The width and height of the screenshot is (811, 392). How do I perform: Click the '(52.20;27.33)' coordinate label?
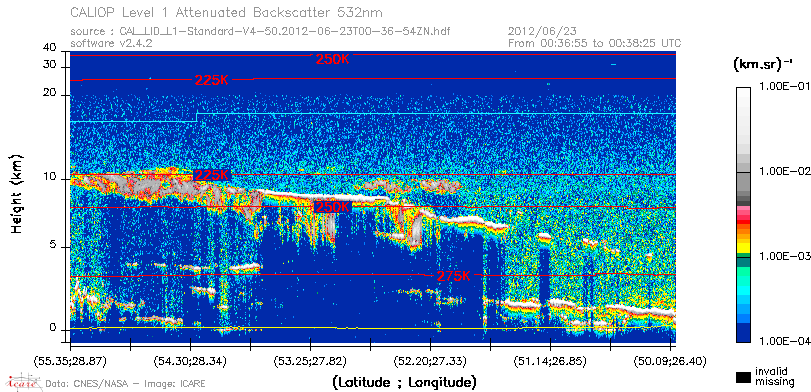tap(430, 360)
